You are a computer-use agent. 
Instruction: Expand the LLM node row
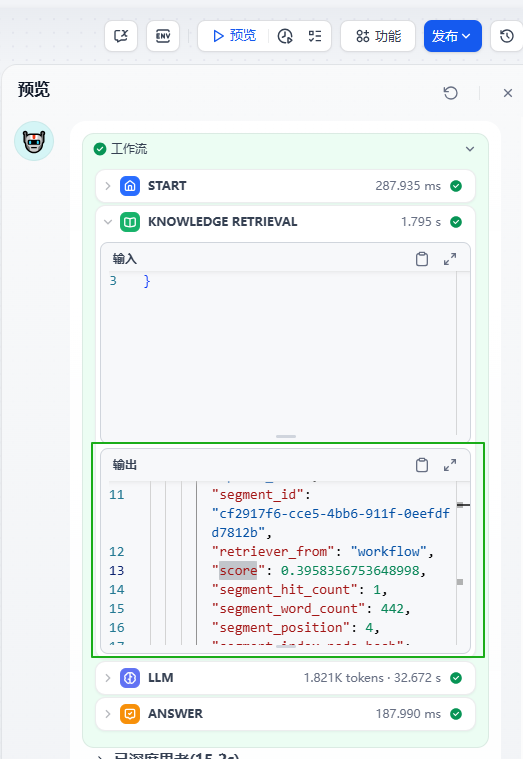coord(285,678)
